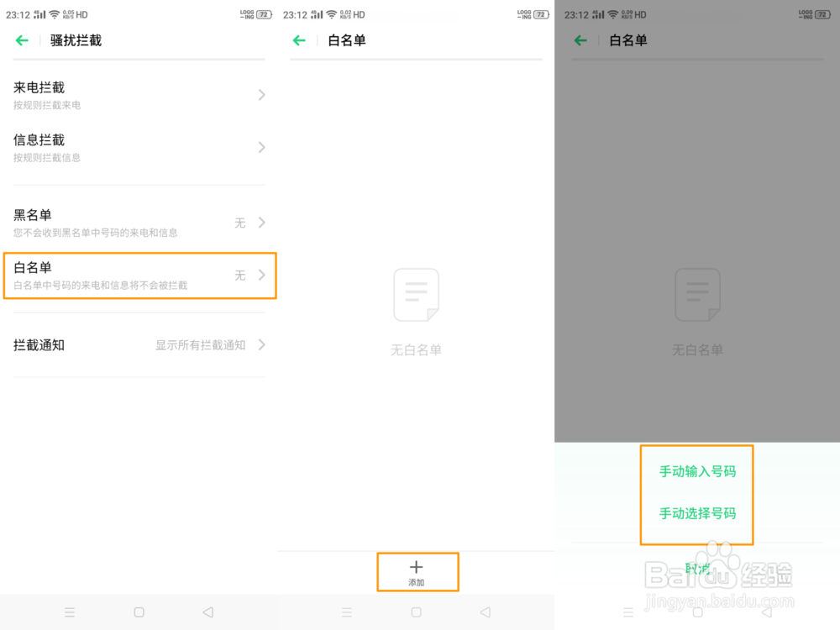Open 白名单 list row
Viewport: 840px width, 630px height.
pos(139,276)
